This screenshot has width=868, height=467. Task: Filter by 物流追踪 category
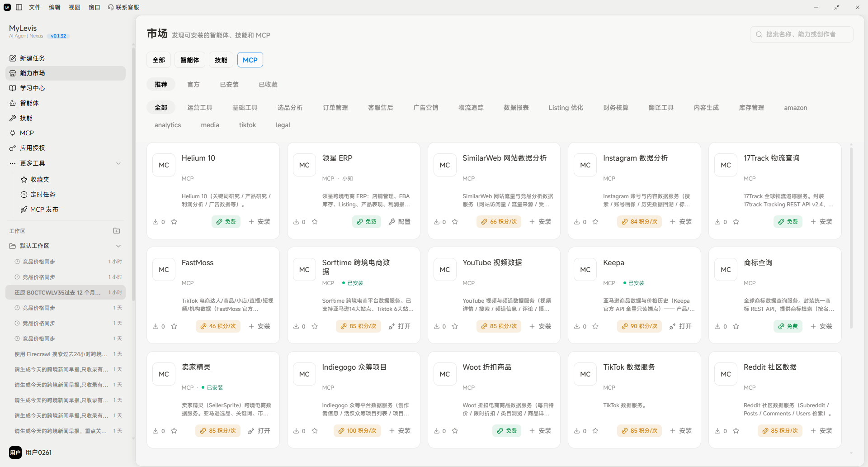pyautogui.click(x=471, y=108)
